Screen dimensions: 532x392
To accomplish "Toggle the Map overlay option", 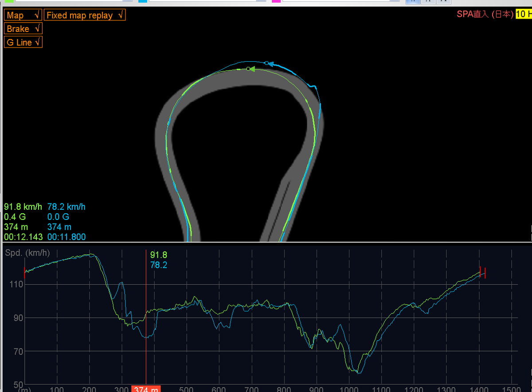I will point(23,15).
